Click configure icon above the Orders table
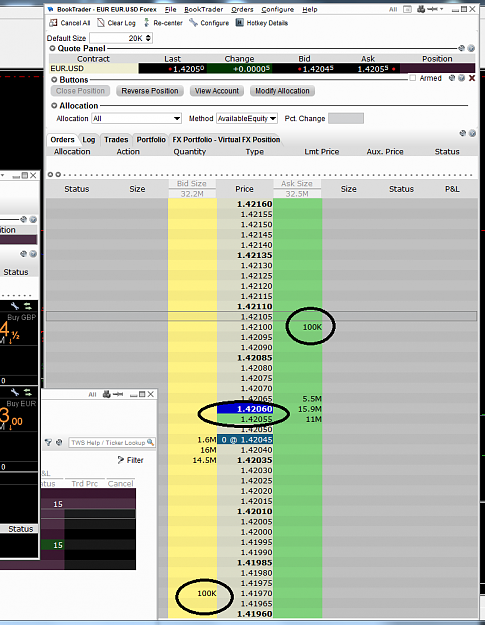 pyautogui.click(x=463, y=133)
